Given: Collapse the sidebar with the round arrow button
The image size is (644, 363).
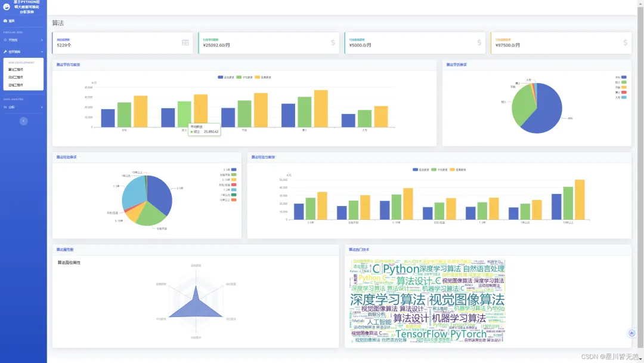Looking at the screenshot, I should click(x=23, y=121).
